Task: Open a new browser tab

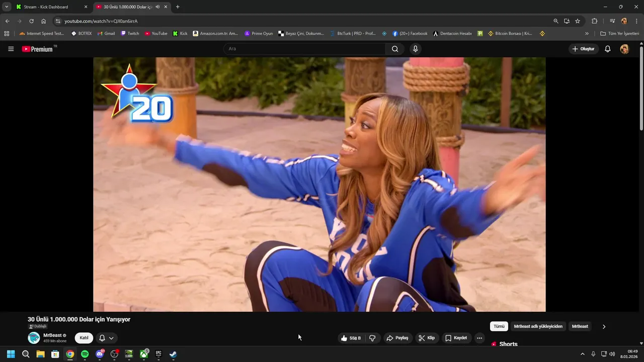Action: pyautogui.click(x=178, y=7)
